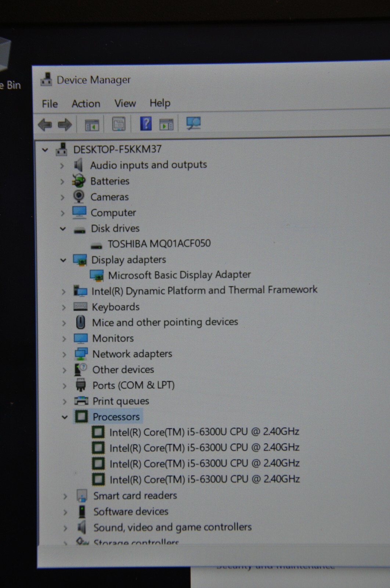Select the TOSHIBA MQ01ACF050 disk drive
The image size is (390, 588).
pyautogui.click(x=159, y=244)
